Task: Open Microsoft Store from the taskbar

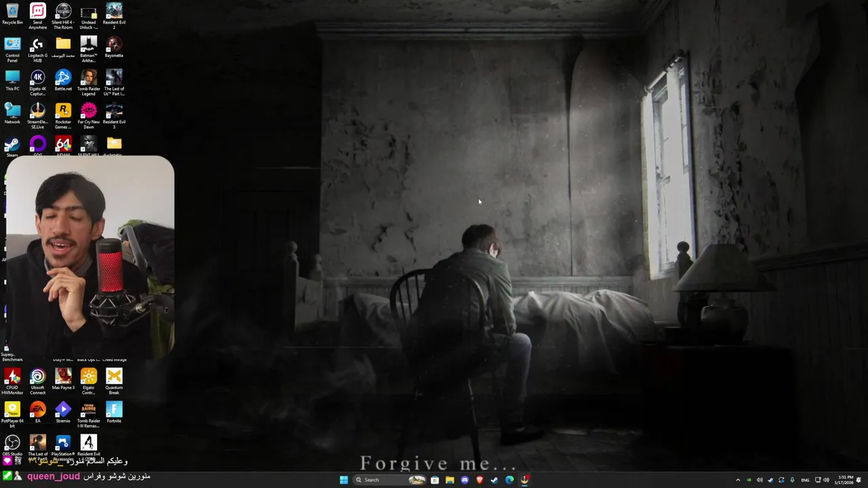Action: click(435, 480)
